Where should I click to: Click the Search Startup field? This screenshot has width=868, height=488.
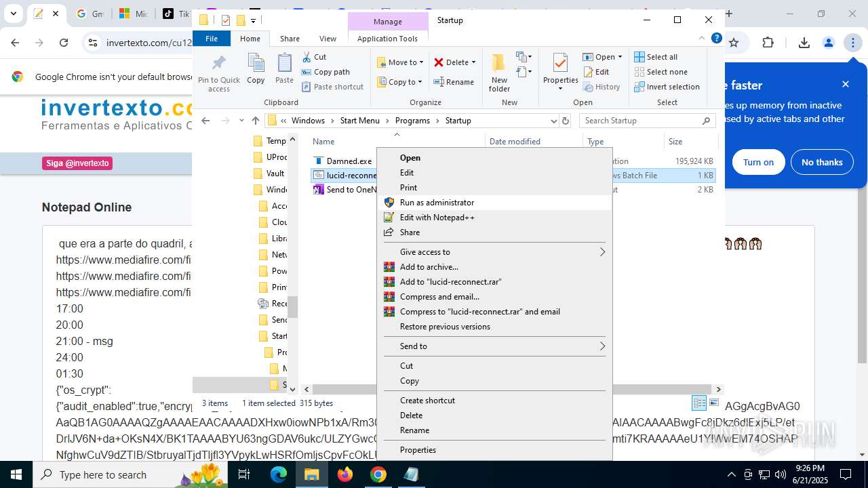[647, 121]
